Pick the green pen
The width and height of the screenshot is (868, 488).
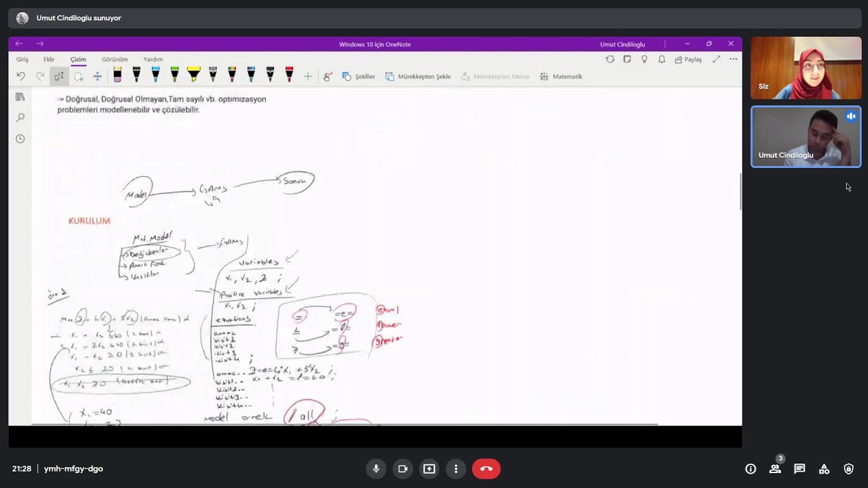click(174, 75)
